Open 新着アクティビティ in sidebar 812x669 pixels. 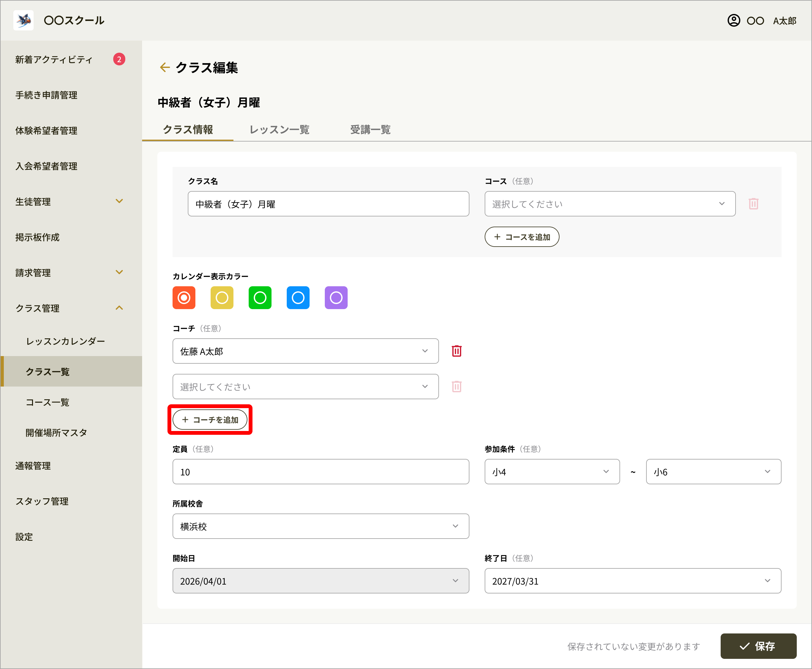(54, 59)
